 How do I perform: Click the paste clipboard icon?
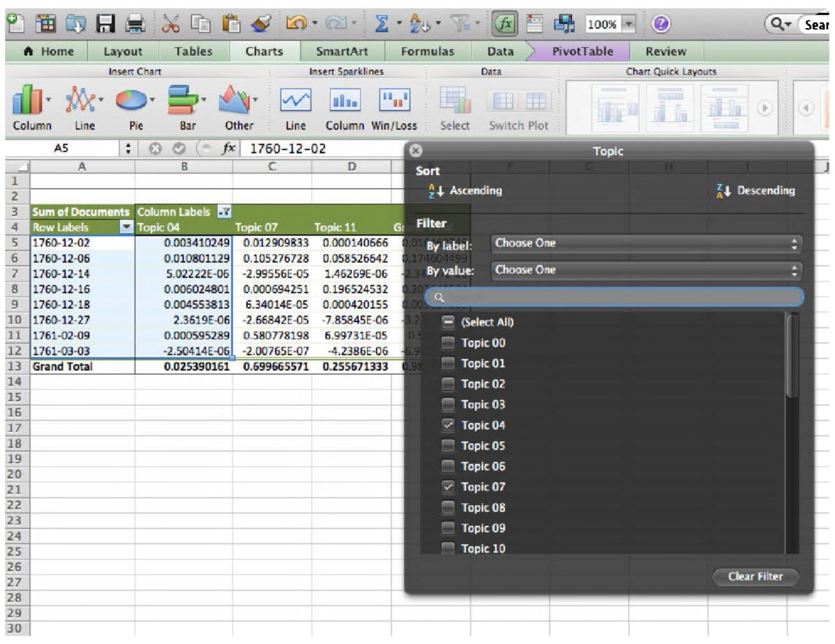(x=230, y=24)
